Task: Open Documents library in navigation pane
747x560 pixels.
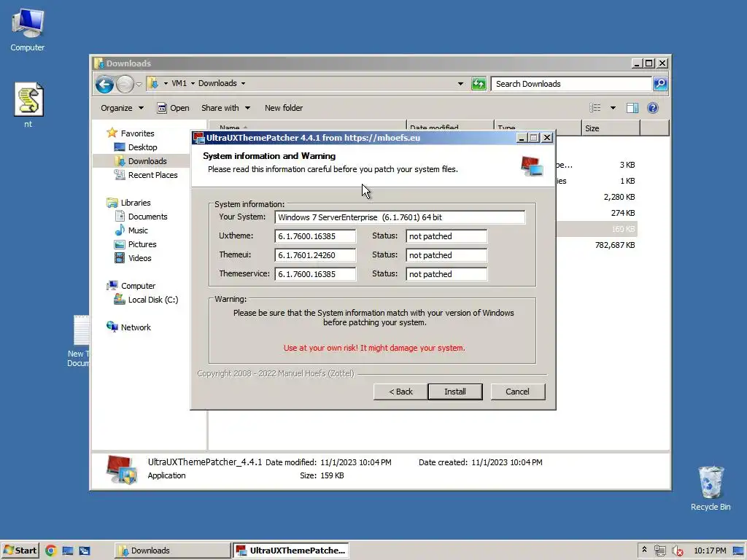Action: pyautogui.click(x=147, y=216)
